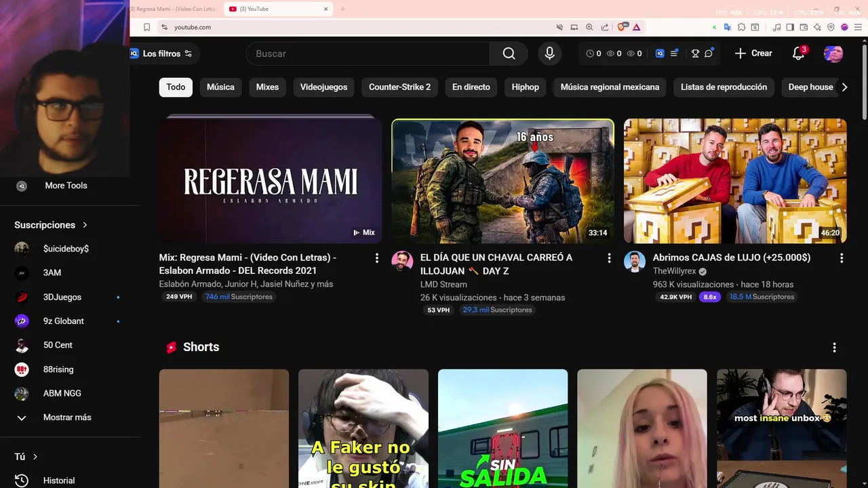Play the A Faker no le gustó short
The height and width of the screenshot is (488, 868).
coord(363,428)
